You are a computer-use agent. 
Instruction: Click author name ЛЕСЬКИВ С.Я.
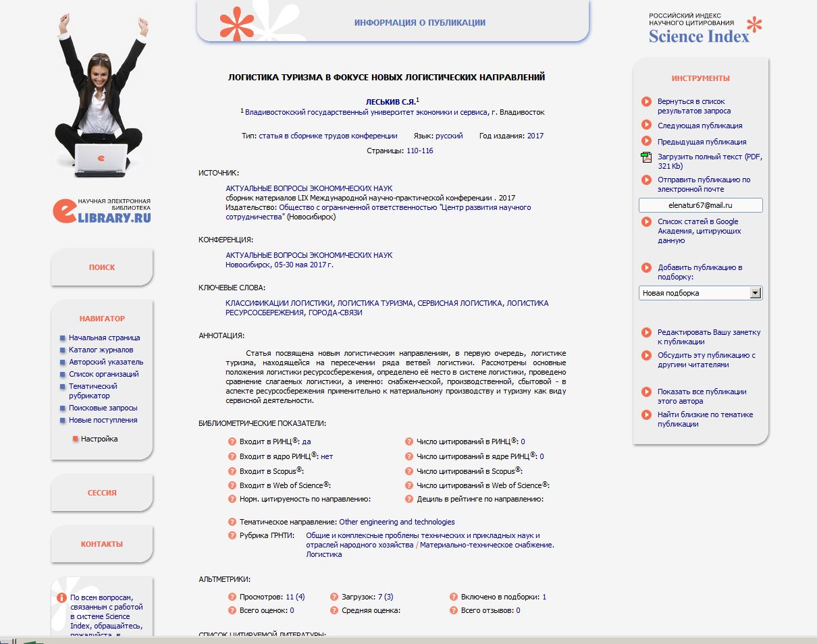coord(390,101)
